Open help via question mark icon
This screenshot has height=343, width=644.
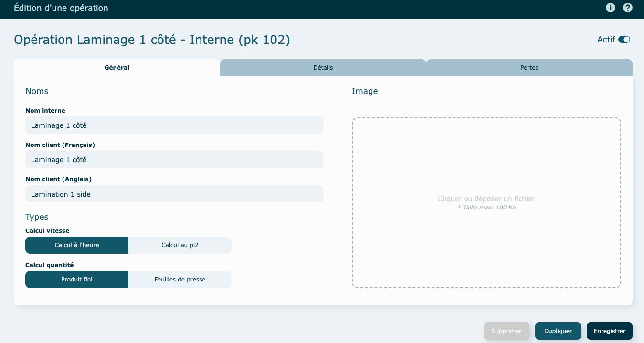pos(628,8)
